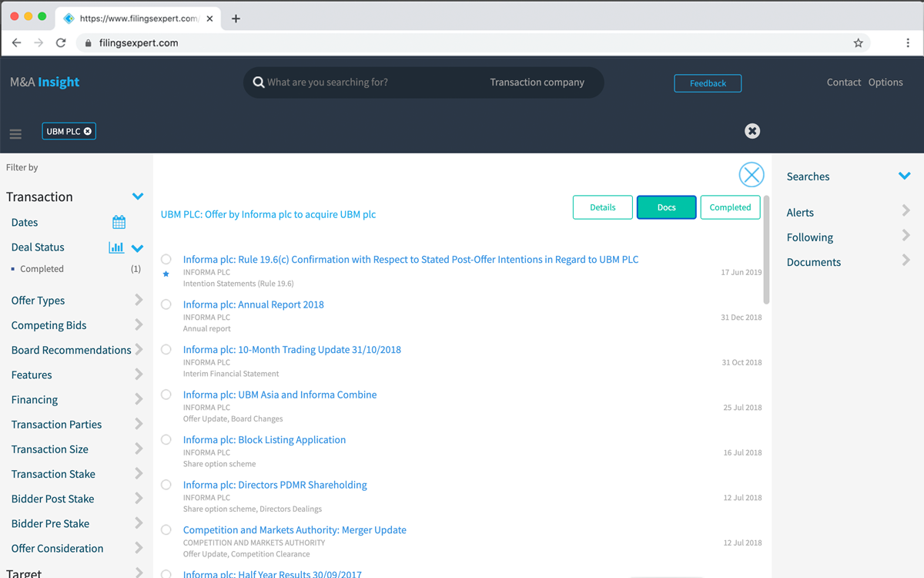Click the document list scrollbar

coord(766,250)
